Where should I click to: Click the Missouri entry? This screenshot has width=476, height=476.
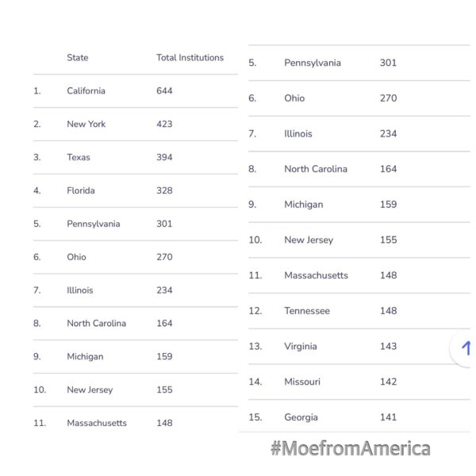click(302, 382)
